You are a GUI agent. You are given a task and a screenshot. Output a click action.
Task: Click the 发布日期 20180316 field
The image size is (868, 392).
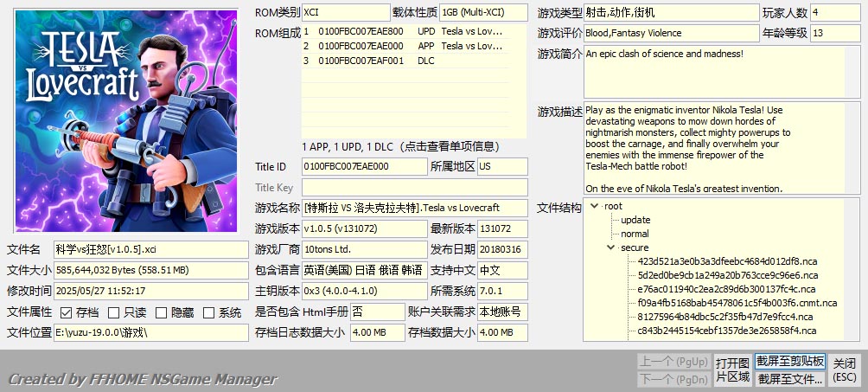pyautogui.click(x=502, y=249)
